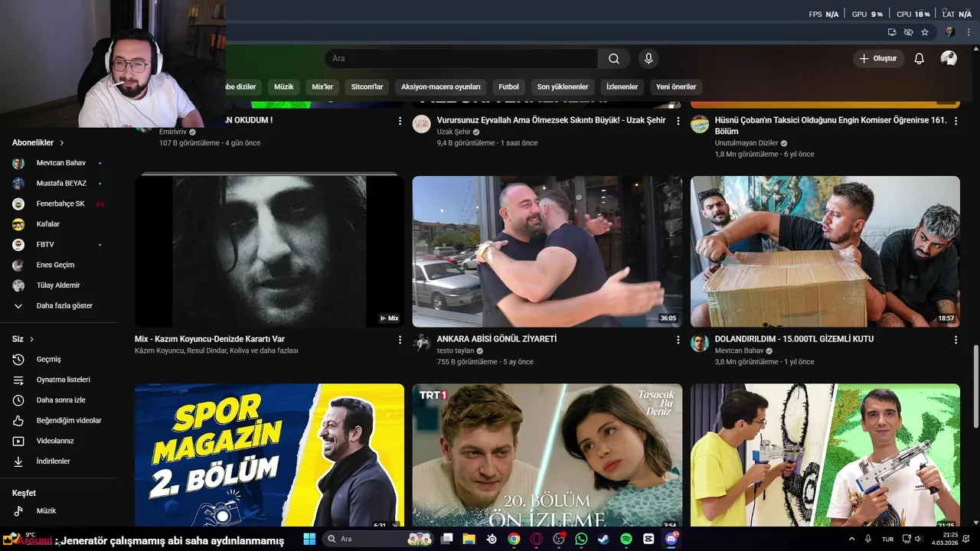Click the search magnifier button
Screen dimensions: 980x551
(x=614, y=58)
